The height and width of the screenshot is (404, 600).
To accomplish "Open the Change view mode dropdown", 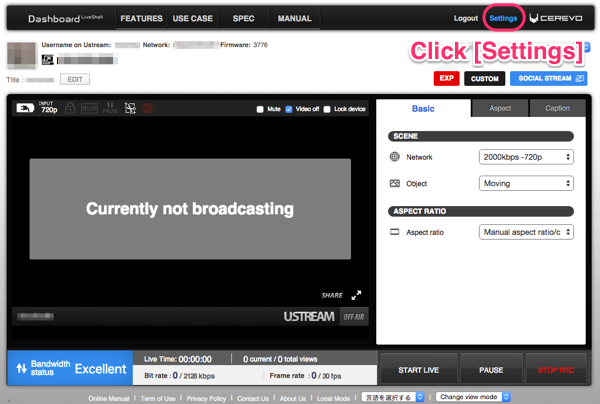I will [473, 397].
